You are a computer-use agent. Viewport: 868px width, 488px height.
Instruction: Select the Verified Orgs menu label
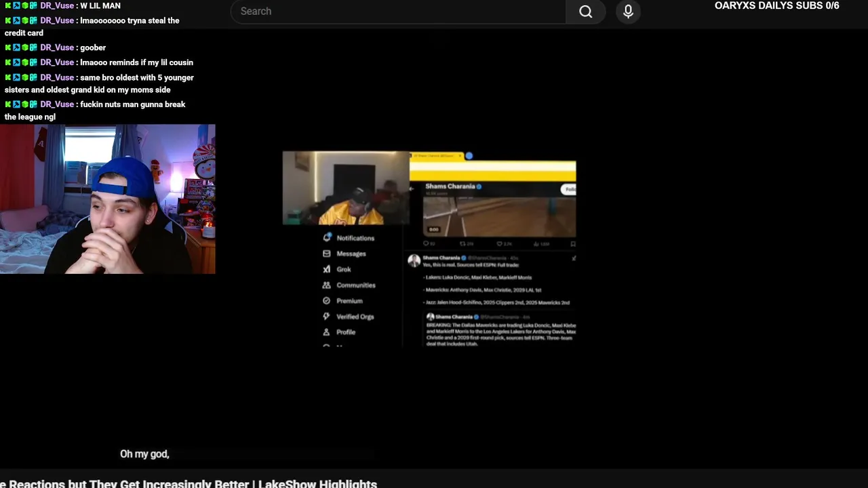pos(355,317)
